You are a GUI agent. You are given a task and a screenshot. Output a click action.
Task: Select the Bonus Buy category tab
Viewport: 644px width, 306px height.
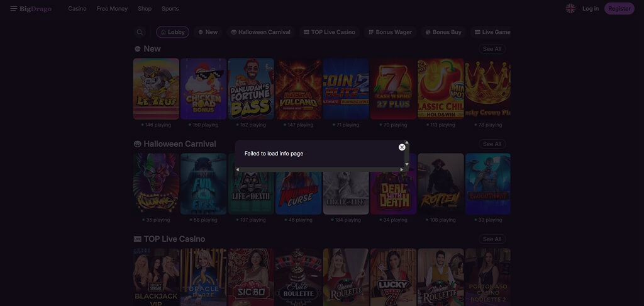tap(443, 32)
